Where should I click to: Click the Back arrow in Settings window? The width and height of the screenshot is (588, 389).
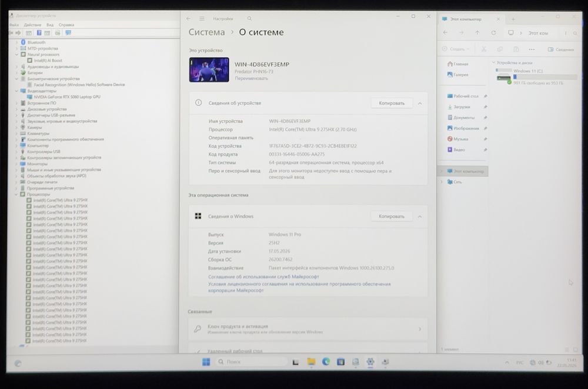click(x=188, y=18)
